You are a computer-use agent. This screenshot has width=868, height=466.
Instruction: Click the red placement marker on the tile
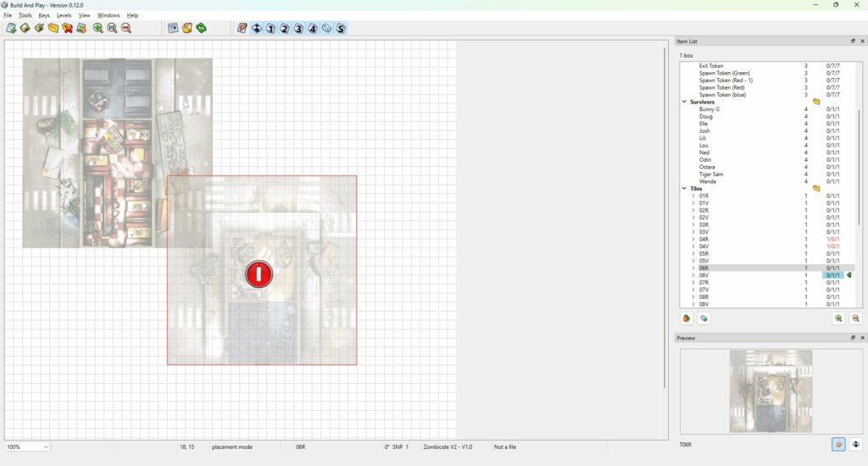[x=259, y=274]
